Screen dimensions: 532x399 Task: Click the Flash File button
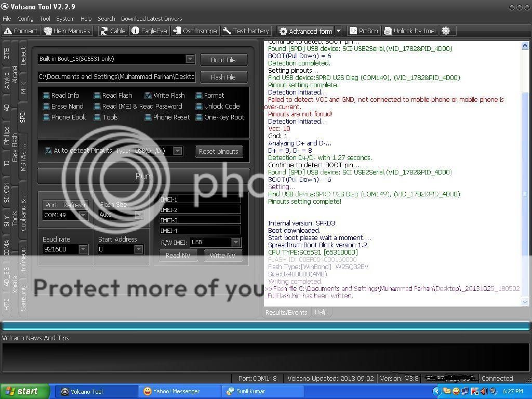[223, 77]
